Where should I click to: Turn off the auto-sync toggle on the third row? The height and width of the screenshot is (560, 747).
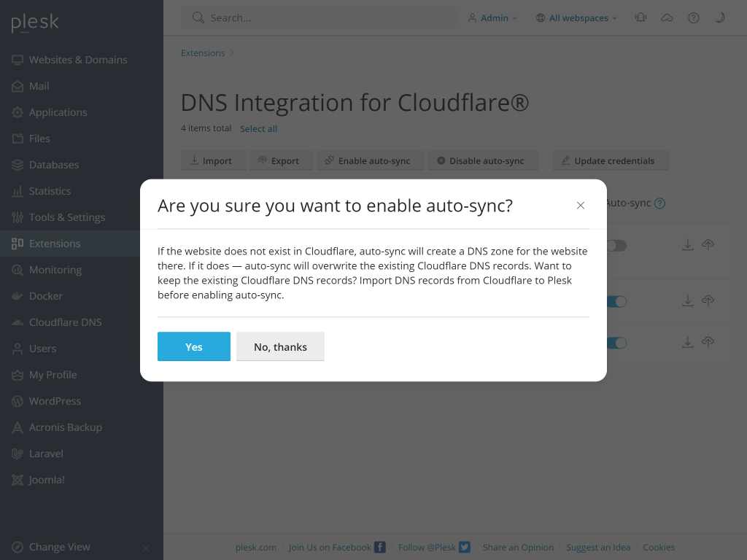[616, 342]
